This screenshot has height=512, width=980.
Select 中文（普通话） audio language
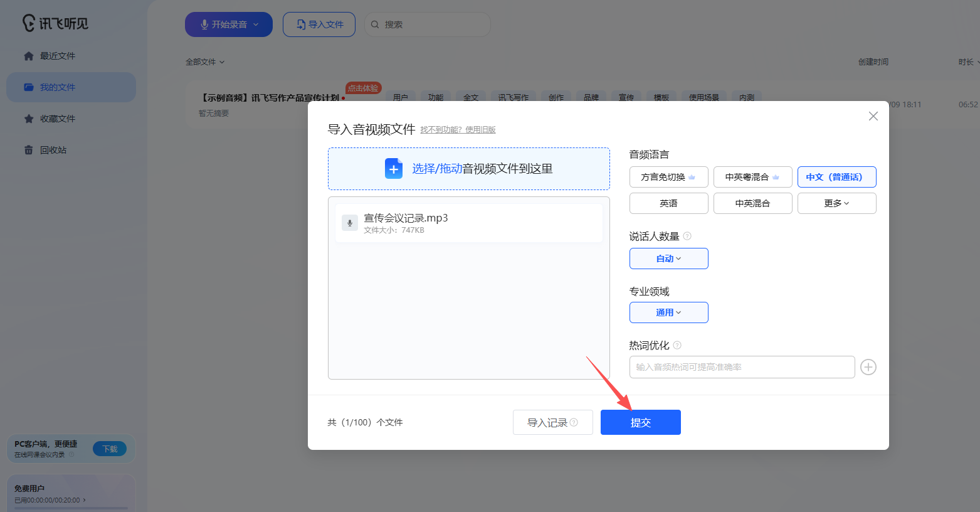click(837, 177)
